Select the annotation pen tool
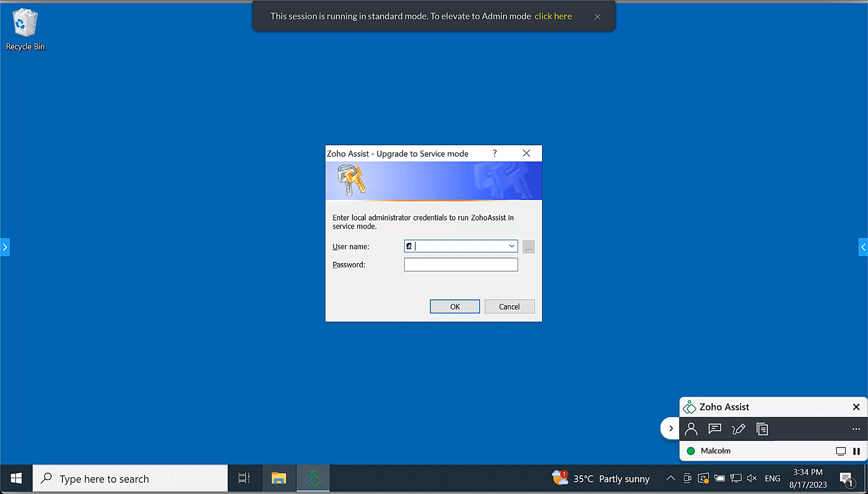Screen dimensions: 868x494 click(738, 429)
